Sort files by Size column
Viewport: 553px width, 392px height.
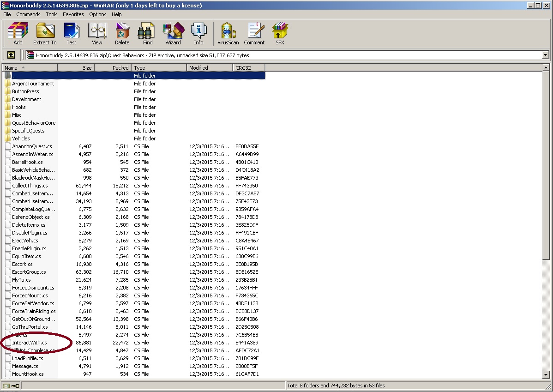76,68
